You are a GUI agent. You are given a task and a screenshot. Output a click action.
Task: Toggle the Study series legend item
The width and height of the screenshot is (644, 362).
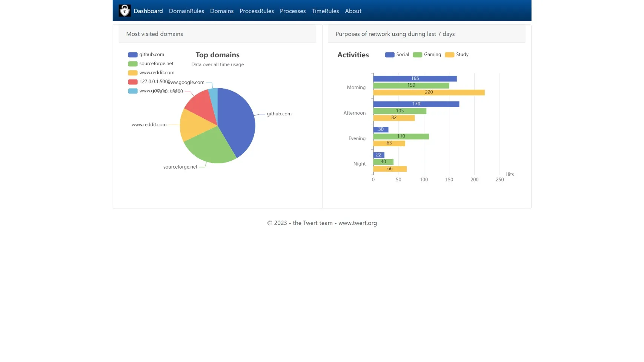click(457, 55)
